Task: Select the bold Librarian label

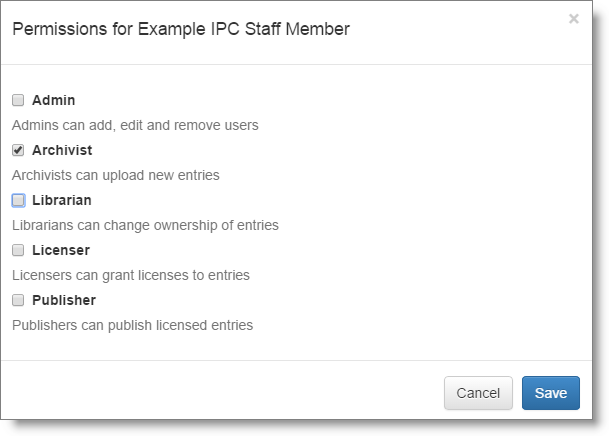Action: (x=61, y=200)
